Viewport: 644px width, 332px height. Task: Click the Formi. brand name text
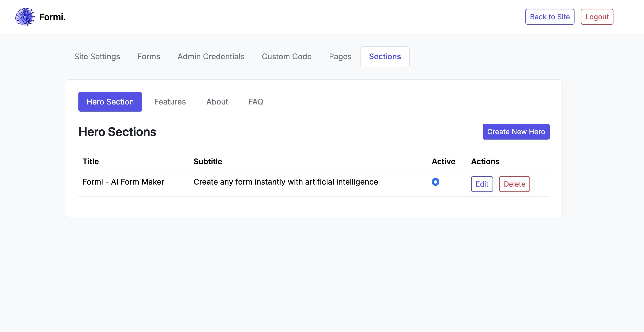(x=52, y=17)
